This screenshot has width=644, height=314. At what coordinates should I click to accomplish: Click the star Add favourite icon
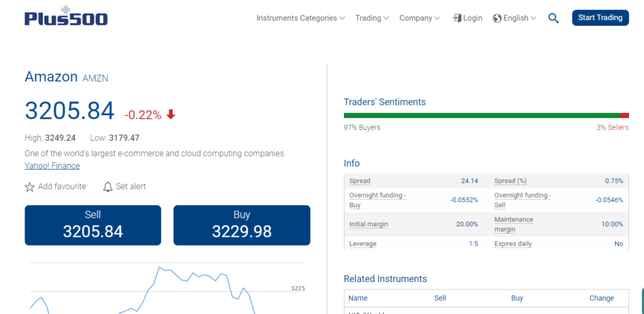pyautogui.click(x=30, y=187)
